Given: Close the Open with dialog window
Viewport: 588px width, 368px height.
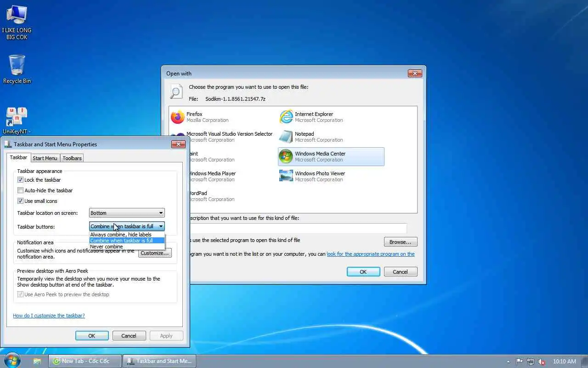Looking at the screenshot, I should (x=415, y=74).
